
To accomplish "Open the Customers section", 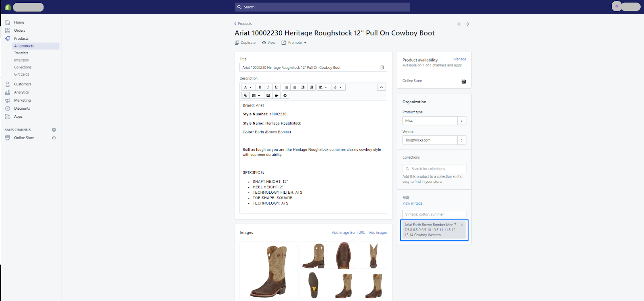I will (23, 84).
